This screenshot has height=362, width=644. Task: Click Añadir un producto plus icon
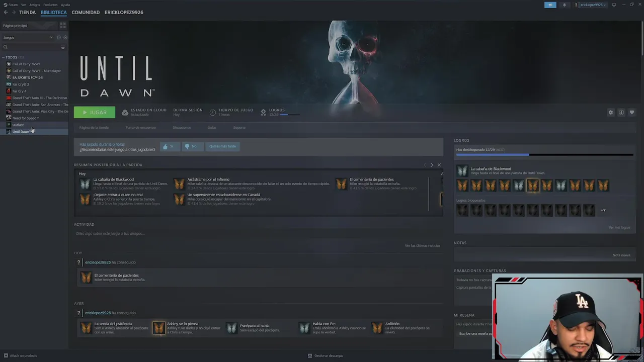point(6,355)
